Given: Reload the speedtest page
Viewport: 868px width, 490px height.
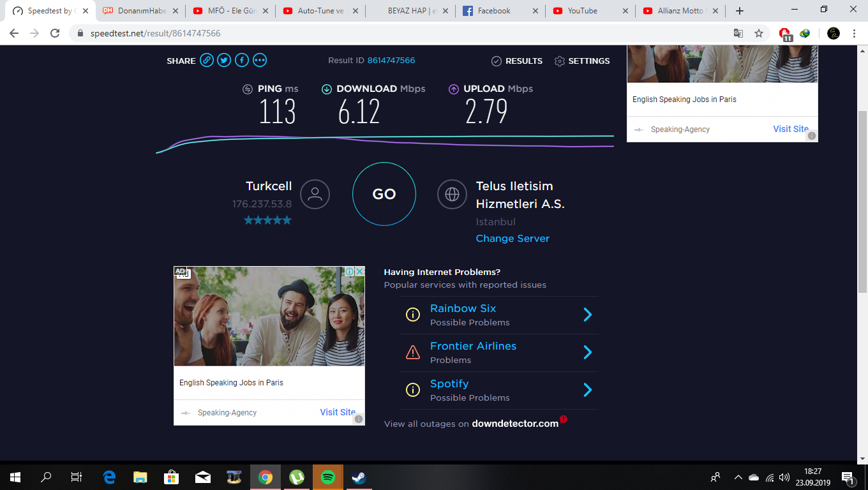Looking at the screenshot, I should click(55, 33).
